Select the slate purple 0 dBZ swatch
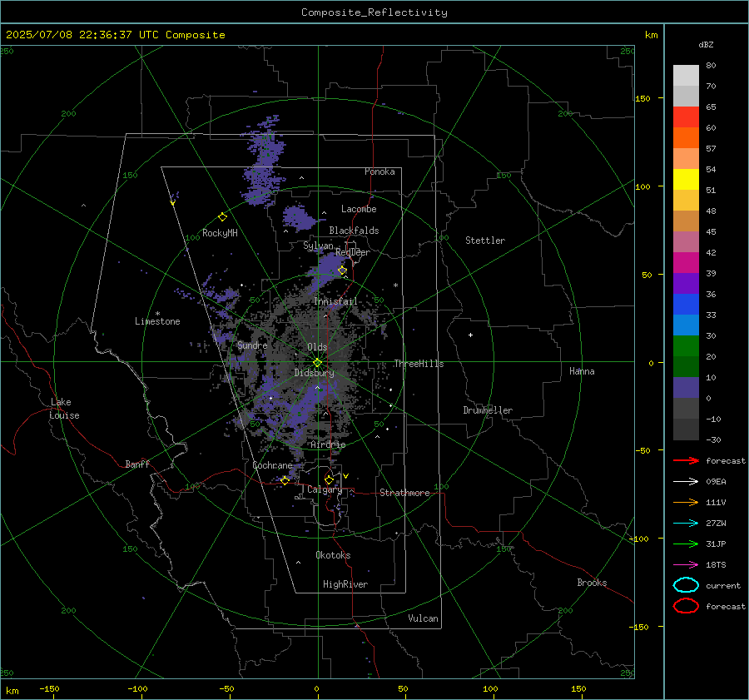The height and width of the screenshot is (700, 749). pos(686,388)
